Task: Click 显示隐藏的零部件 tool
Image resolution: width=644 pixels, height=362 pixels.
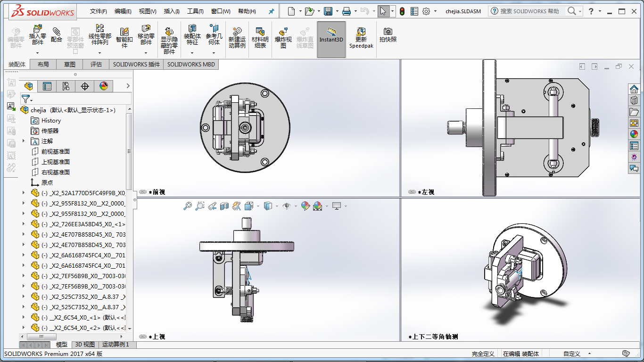Action: (x=169, y=40)
